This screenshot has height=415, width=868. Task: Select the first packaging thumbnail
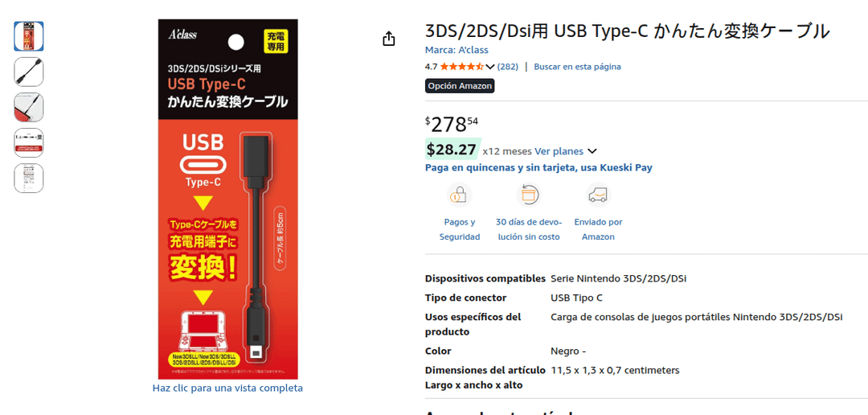(x=29, y=36)
